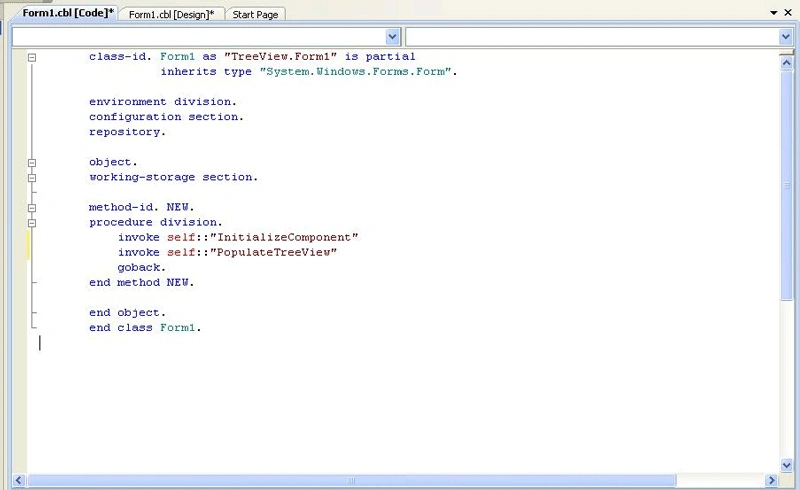The image size is (800, 490).
Task: Collapse the working-storage section region
Action: (x=32, y=178)
